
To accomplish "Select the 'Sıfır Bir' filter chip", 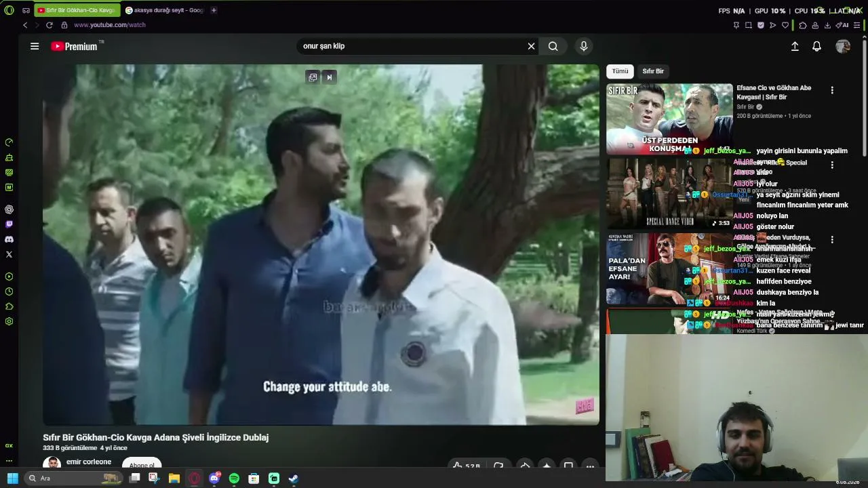I will 653,71.
